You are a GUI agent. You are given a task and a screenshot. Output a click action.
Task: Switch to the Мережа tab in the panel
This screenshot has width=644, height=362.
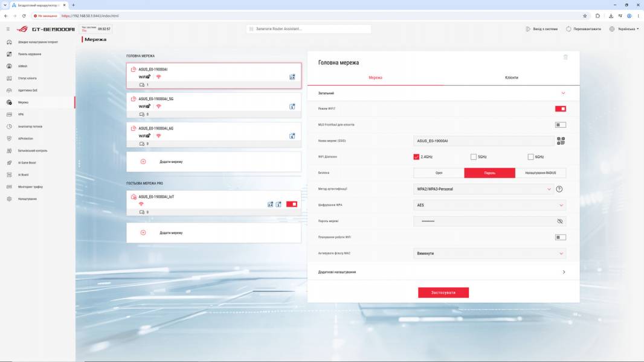pos(375,77)
